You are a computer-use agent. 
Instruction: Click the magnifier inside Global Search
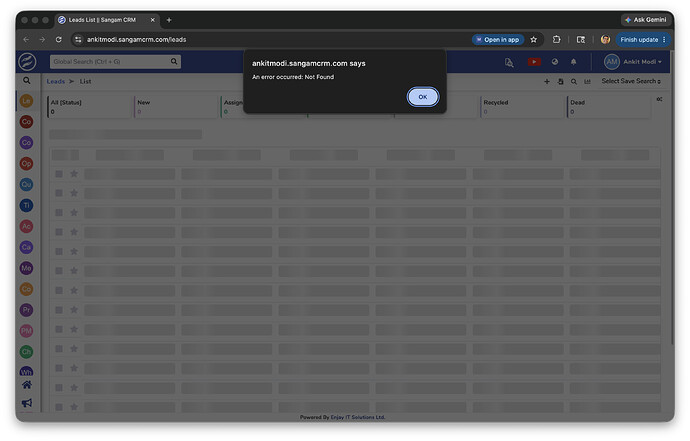[174, 62]
